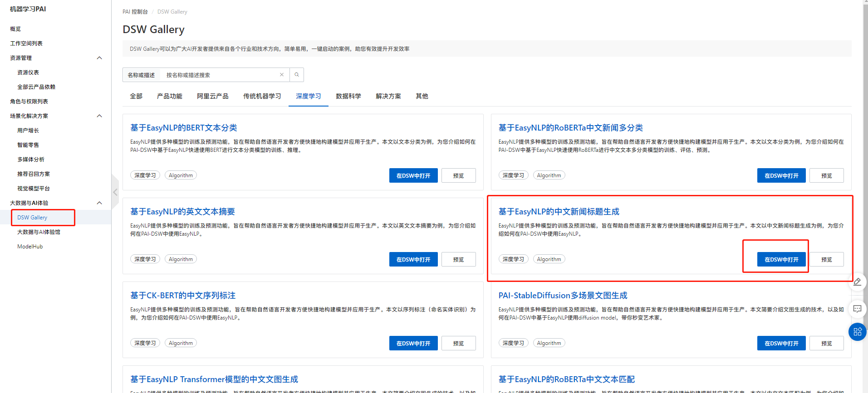Screen dimensions: 868x393
Task: Click 深度学习 tag on BERT文本分类 card
Action: pos(145,175)
